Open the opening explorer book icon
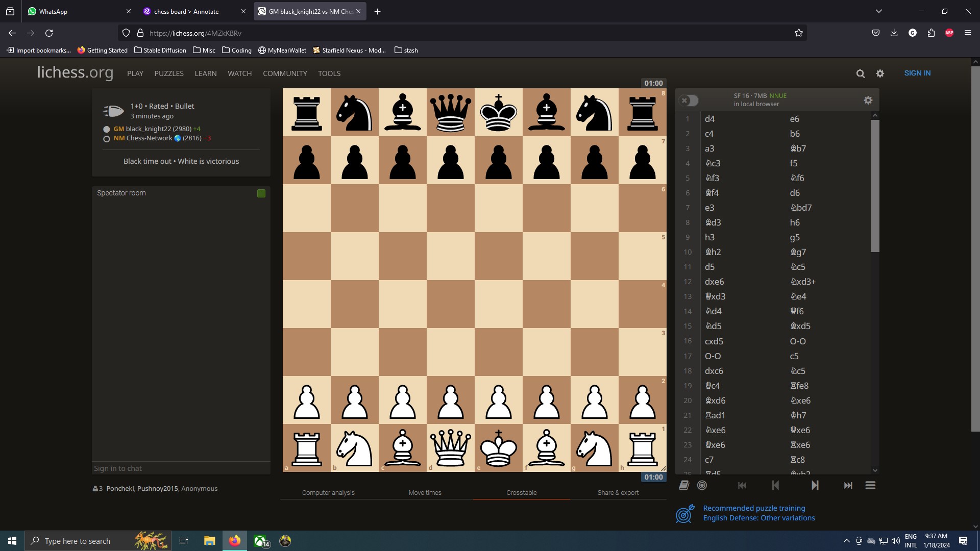The width and height of the screenshot is (980, 551). (x=683, y=485)
